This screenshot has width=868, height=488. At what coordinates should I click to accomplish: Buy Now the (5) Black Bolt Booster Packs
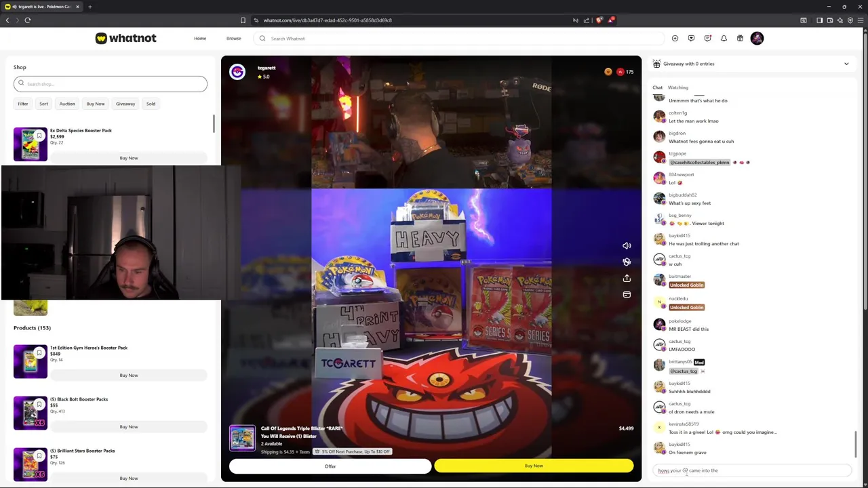[x=129, y=427]
